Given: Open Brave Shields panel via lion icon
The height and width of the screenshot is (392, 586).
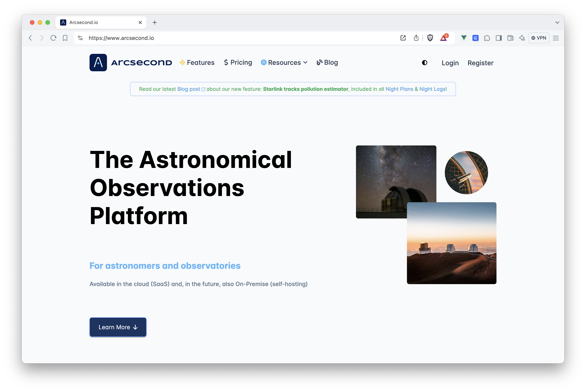Looking at the screenshot, I should tap(430, 38).
